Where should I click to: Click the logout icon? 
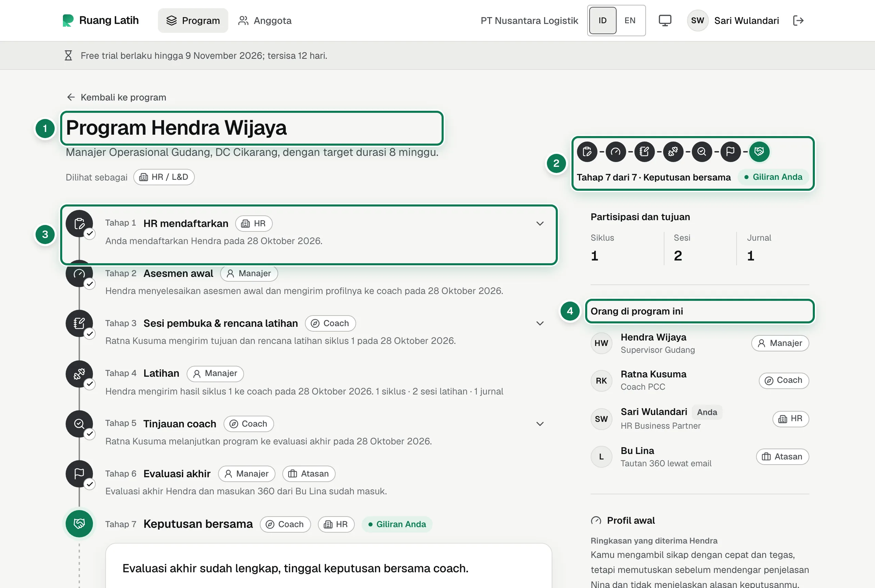pyautogui.click(x=798, y=20)
